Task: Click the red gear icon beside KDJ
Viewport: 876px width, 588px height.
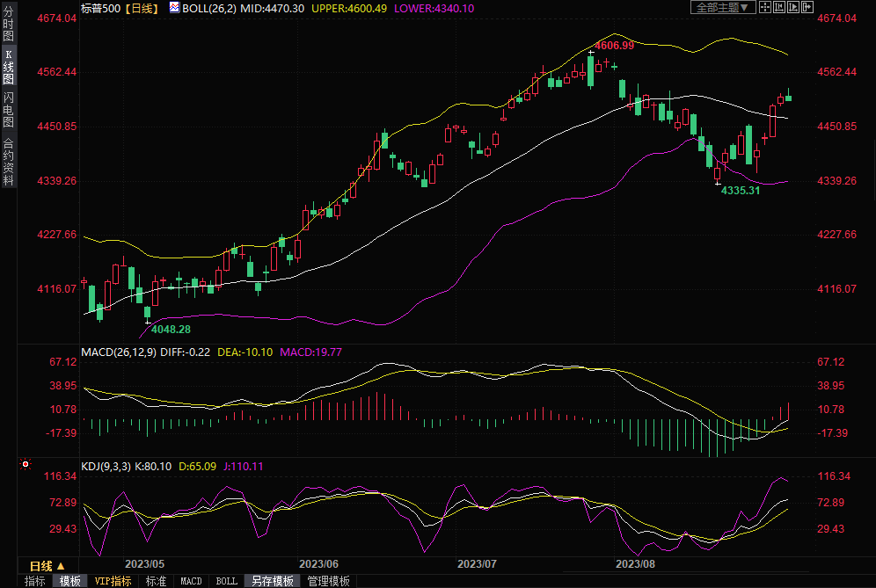Action: [26, 464]
